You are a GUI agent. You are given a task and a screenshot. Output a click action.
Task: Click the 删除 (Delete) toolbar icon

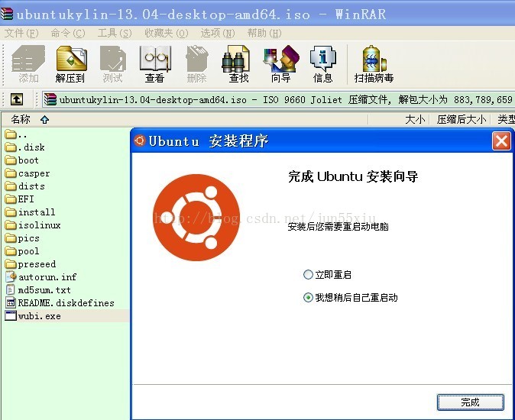(196, 64)
